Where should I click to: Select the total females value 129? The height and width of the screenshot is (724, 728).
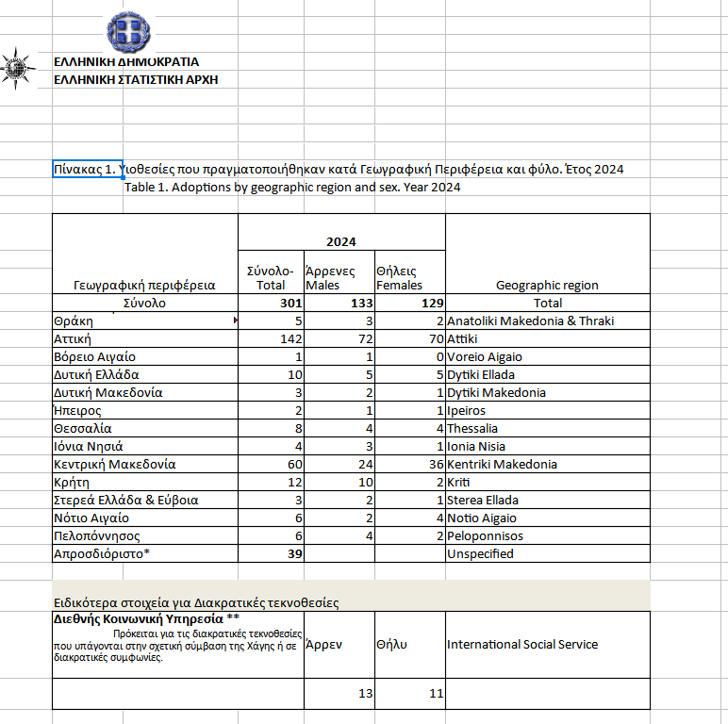pyautogui.click(x=410, y=303)
